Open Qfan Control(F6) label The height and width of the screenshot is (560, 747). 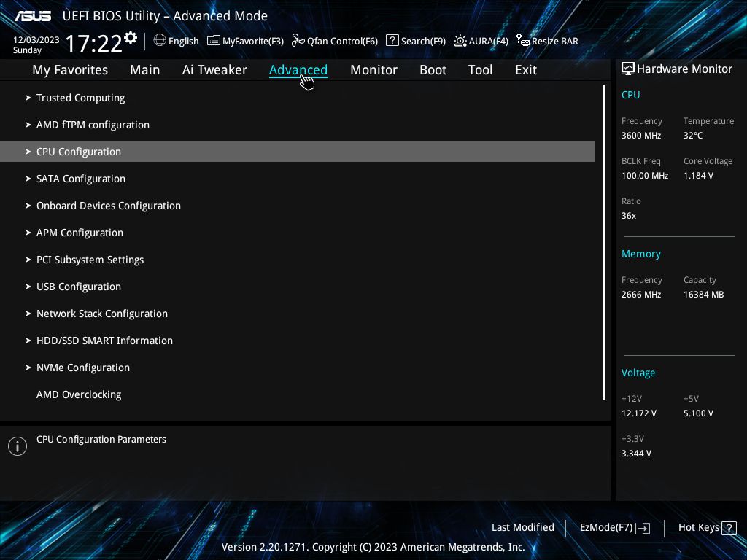(x=343, y=42)
